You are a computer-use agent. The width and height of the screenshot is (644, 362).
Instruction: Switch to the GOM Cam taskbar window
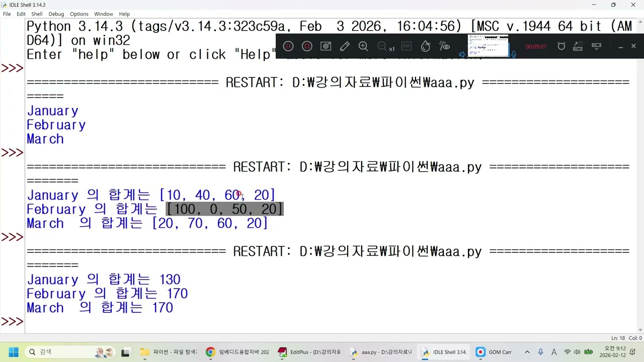point(494,352)
